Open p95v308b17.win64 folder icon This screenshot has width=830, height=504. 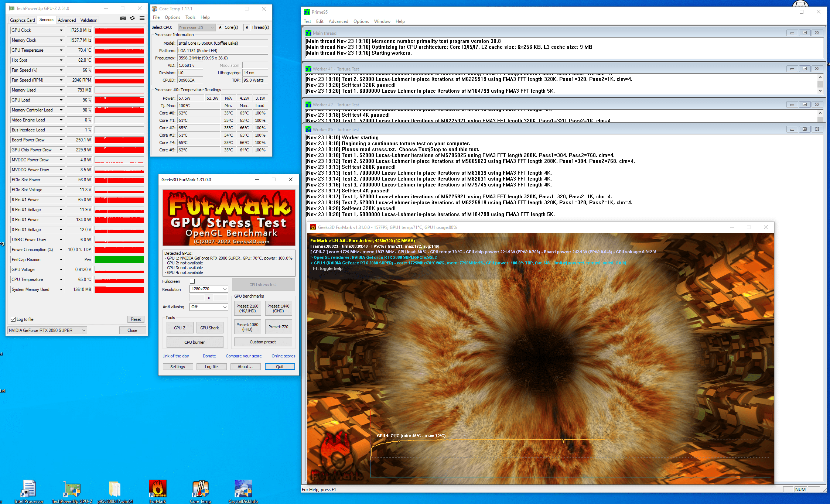[115, 489]
